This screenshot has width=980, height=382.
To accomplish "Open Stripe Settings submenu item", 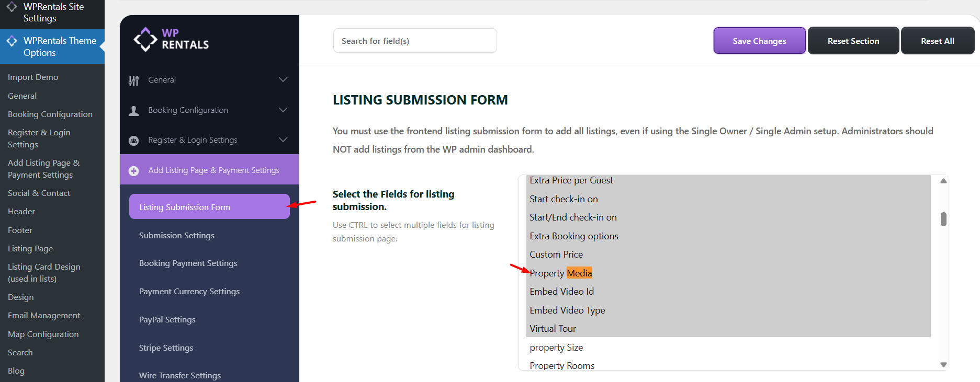I will coord(166,348).
